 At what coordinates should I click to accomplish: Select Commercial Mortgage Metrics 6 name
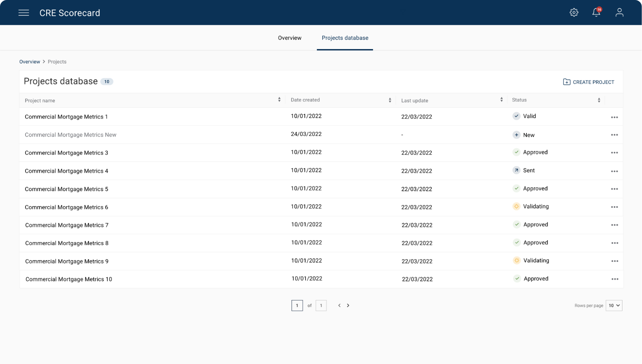click(67, 207)
